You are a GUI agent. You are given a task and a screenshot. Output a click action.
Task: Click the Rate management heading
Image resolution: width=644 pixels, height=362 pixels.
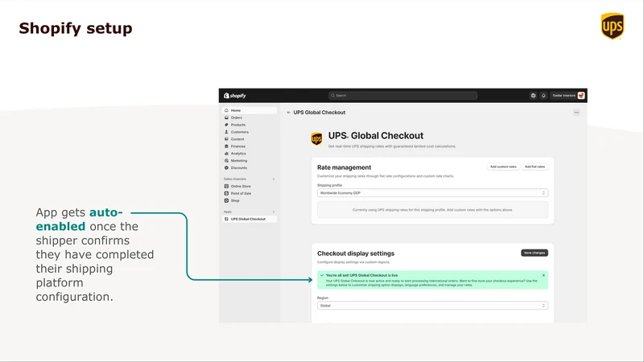(x=345, y=167)
